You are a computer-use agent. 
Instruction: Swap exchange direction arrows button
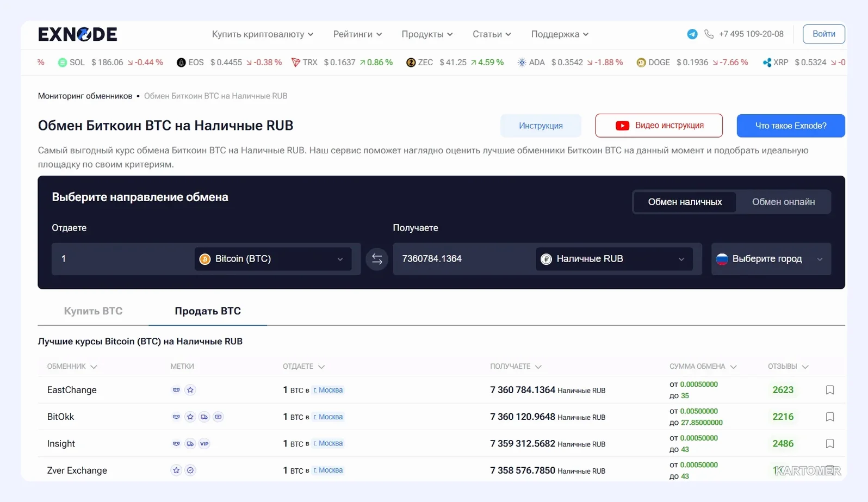point(377,259)
